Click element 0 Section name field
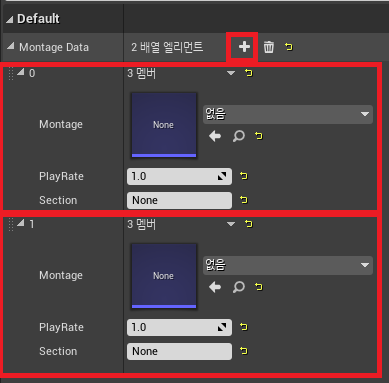The width and height of the screenshot is (389, 383). point(179,200)
